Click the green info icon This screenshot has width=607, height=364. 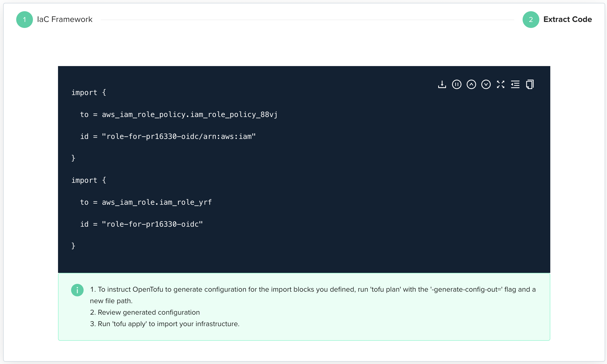[77, 290]
